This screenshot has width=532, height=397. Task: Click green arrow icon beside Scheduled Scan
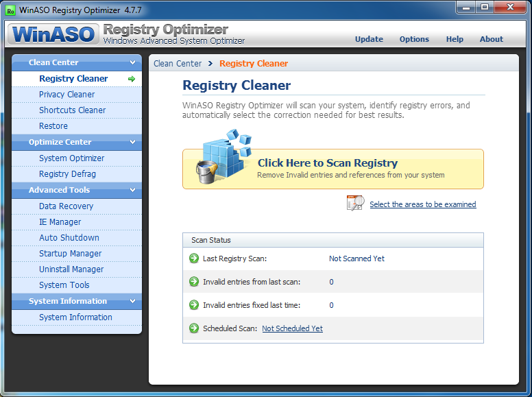pos(194,328)
